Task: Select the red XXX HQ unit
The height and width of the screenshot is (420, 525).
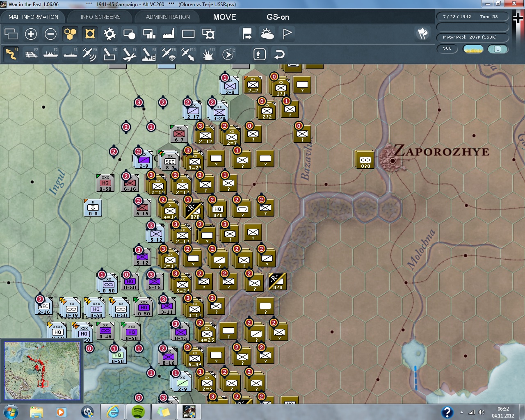Action: [x=105, y=183]
